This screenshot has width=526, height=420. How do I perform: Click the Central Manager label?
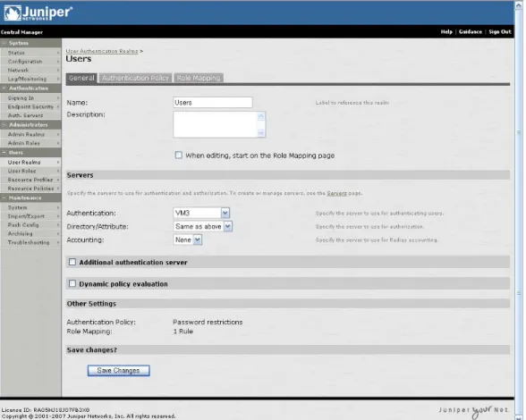coord(21,32)
